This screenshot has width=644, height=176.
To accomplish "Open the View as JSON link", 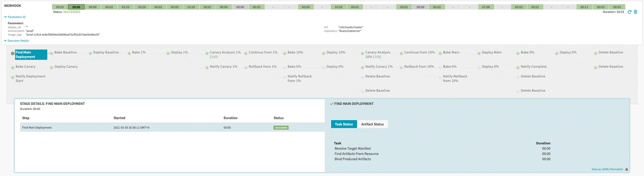I will click(600, 170).
